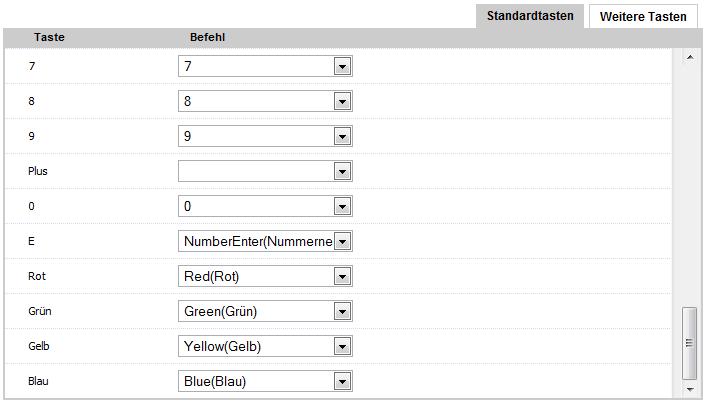Click the Plus key row label
This screenshot has height=405, width=717.
[38, 171]
